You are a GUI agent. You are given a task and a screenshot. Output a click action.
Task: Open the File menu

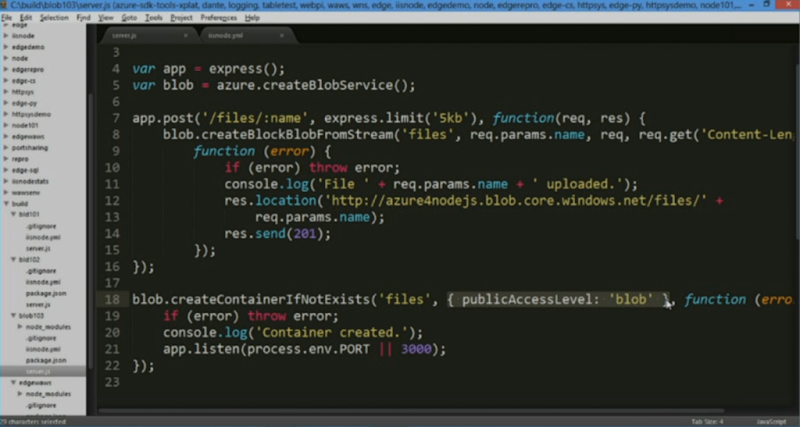pyautogui.click(x=6, y=18)
